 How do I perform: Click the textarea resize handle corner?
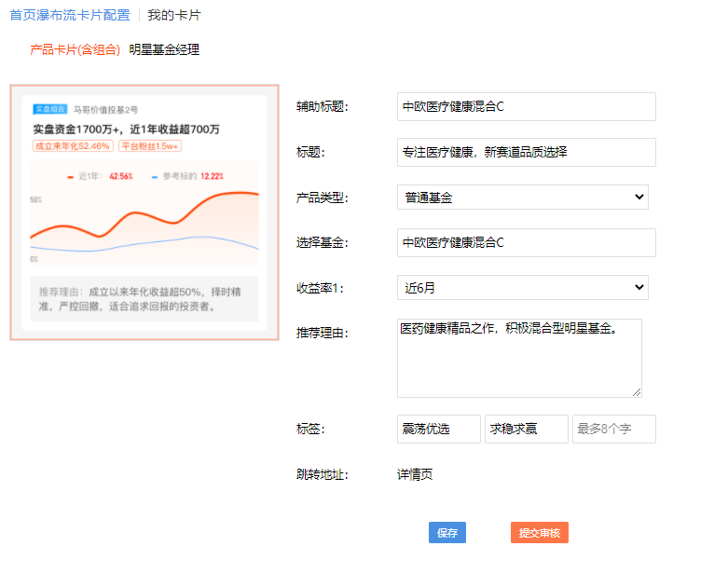click(x=637, y=392)
